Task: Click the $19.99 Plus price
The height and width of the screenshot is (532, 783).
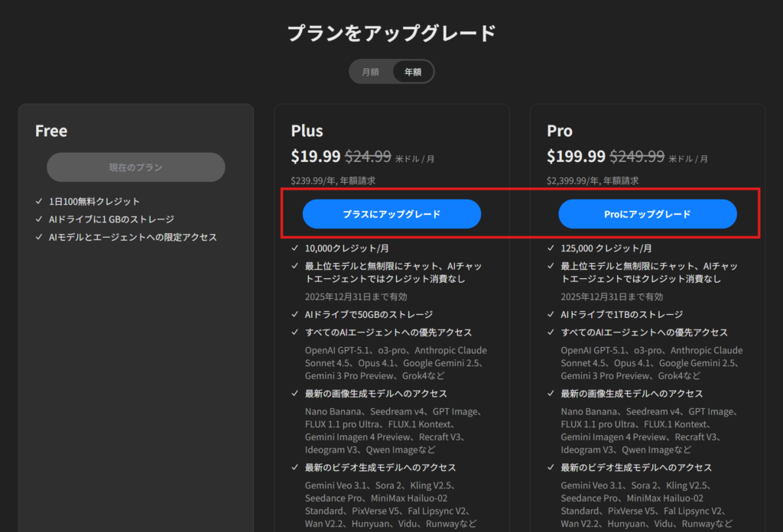Action: tap(315, 157)
